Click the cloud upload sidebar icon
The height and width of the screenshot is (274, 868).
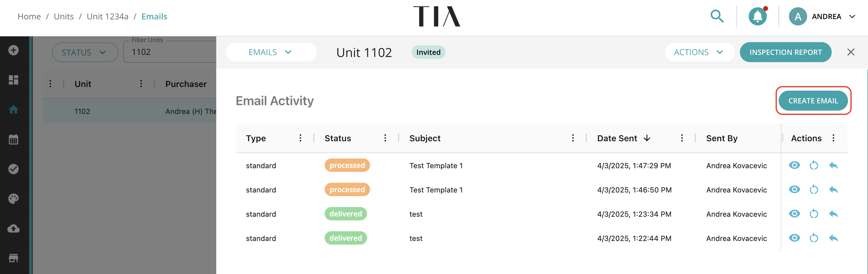tap(14, 228)
